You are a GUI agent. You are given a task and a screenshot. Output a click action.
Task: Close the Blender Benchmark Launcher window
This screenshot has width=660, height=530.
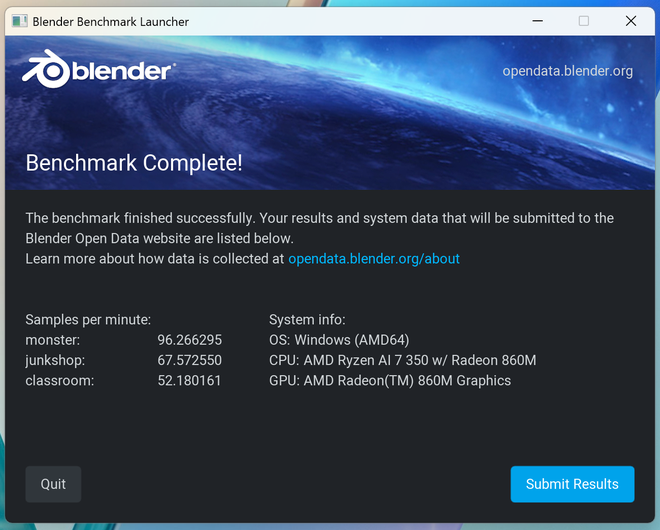tap(631, 21)
